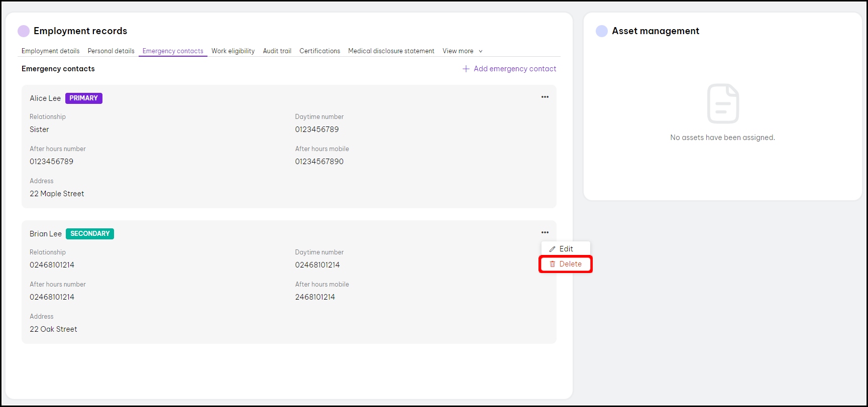Switch to the Employment details tab

50,51
